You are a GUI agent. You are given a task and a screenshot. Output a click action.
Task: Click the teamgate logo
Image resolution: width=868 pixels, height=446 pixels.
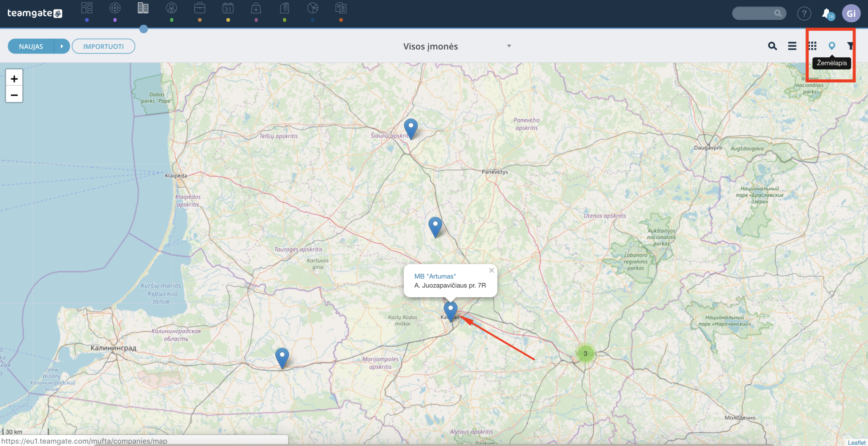click(35, 13)
